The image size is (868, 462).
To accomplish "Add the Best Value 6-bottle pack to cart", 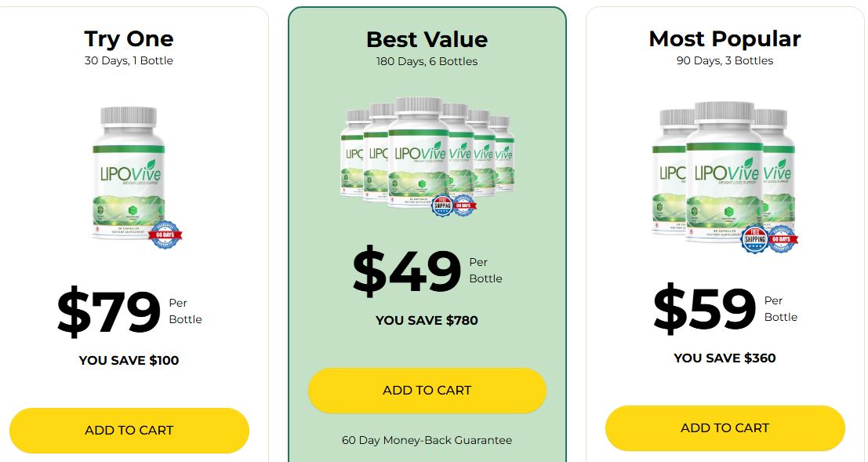I will [427, 390].
